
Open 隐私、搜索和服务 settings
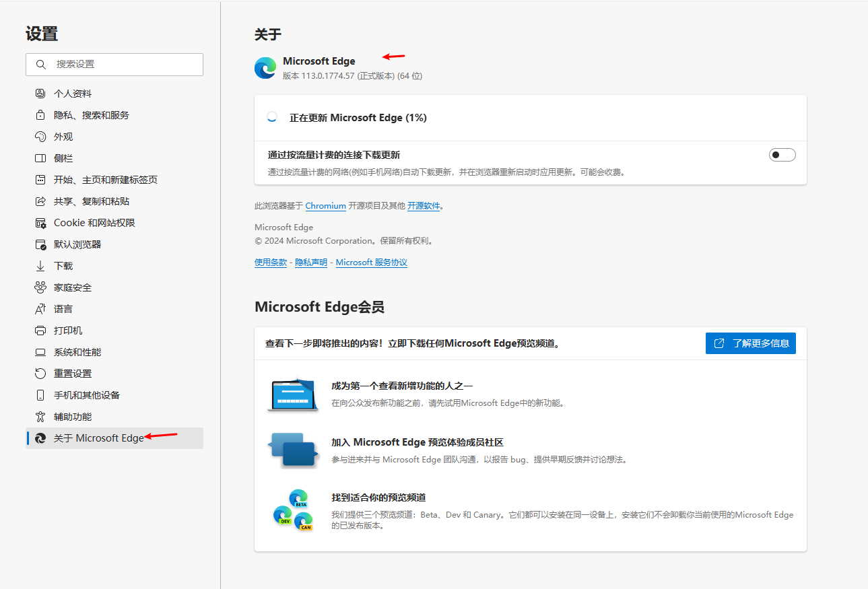(114, 115)
